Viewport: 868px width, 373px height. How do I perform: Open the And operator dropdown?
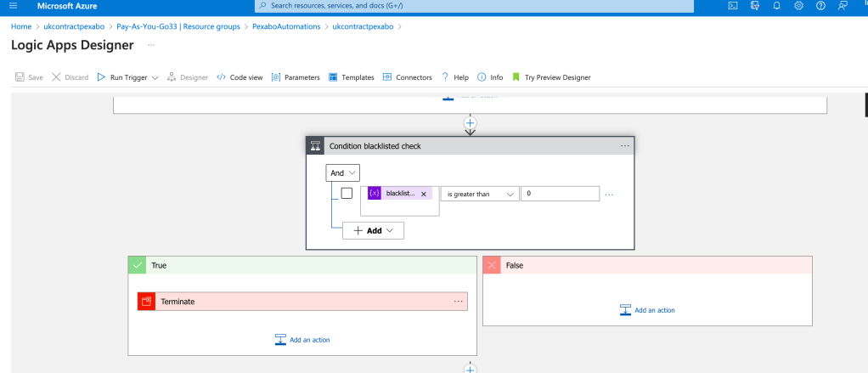342,172
